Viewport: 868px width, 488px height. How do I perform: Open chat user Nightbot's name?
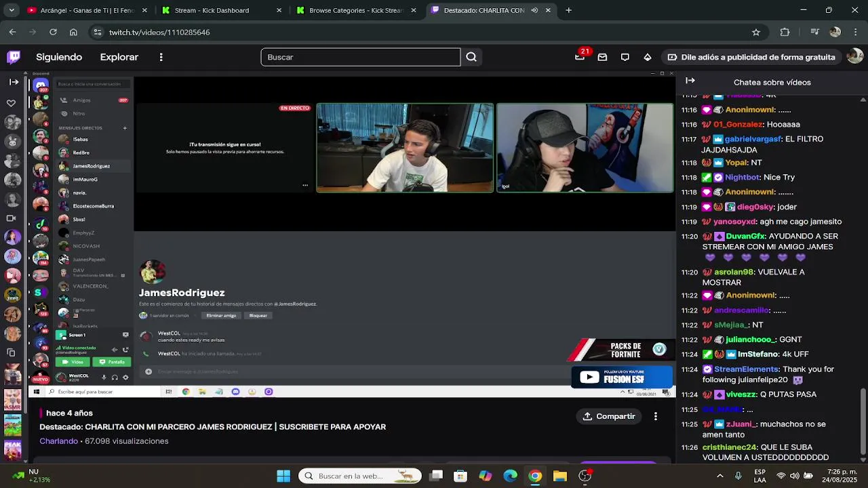742,177
